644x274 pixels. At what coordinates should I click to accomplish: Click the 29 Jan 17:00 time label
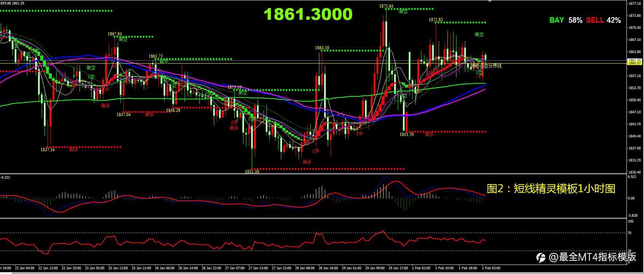(398, 268)
